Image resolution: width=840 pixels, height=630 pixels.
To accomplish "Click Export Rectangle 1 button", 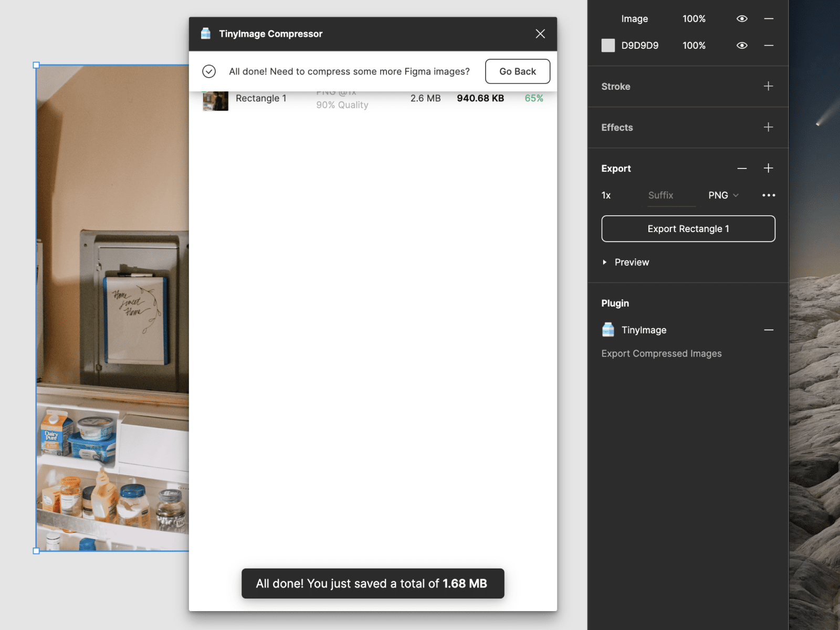I will (688, 229).
